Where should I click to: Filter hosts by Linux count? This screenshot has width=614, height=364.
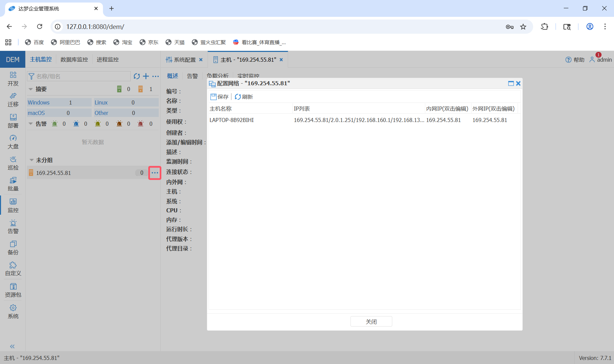pyautogui.click(x=126, y=102)
